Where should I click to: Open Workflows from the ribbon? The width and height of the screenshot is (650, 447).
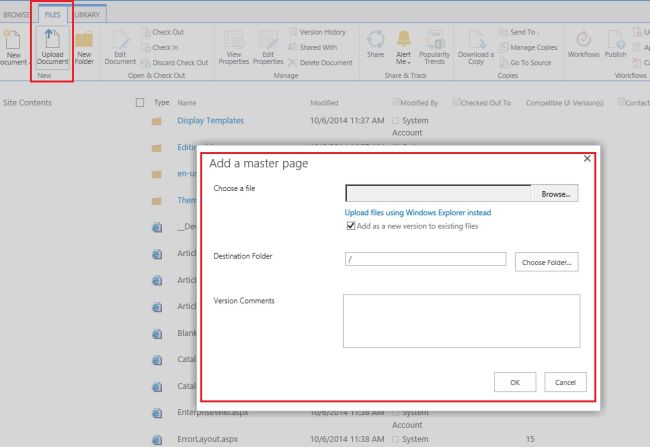[584, 44]
